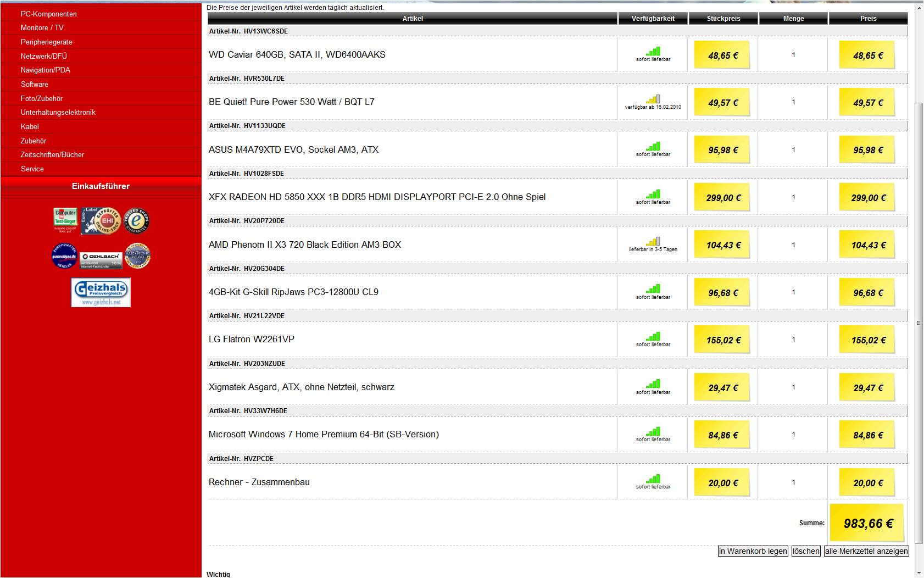Click total sum note 983,66 €

click(x=867, y=523)
